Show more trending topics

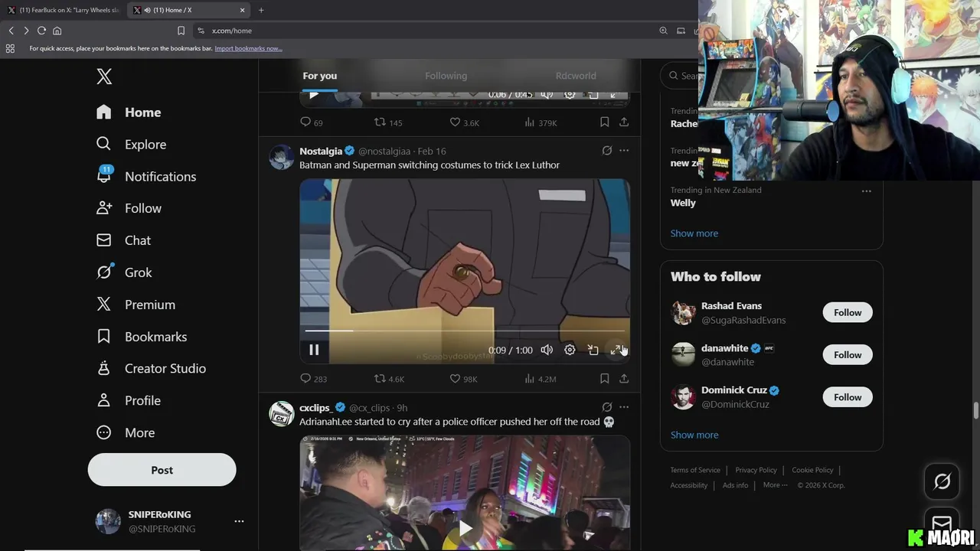(x=694, y=233)
